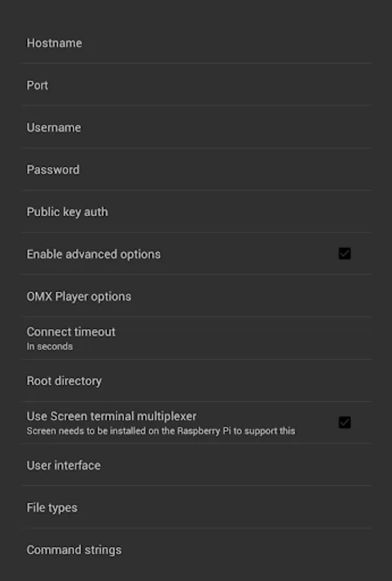Image resolution: width=392 pixels, height=581 pixels.
Task: Open Command strings settings
Action: [x=73, y=550]
